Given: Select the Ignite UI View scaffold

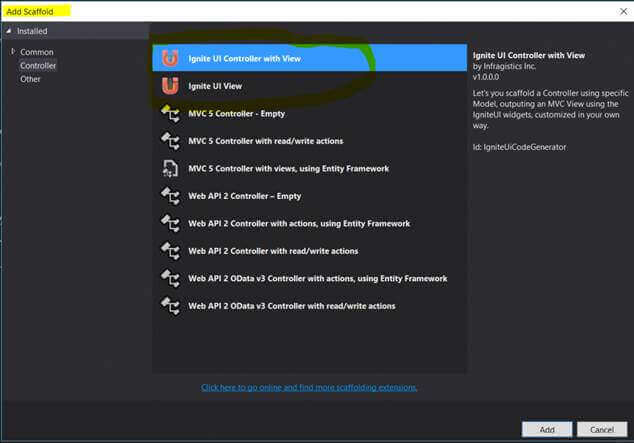Looking at the screenshot, I should point(310,86).
